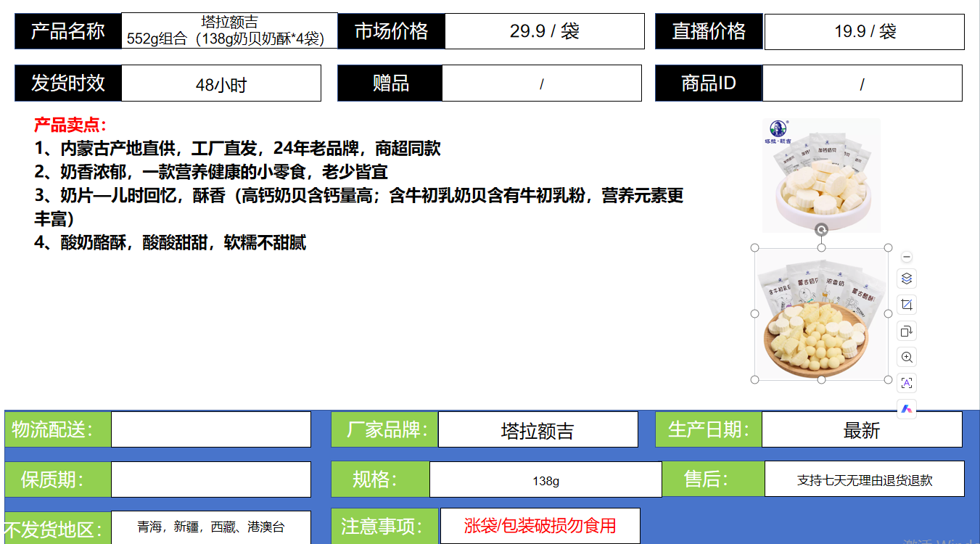Screen dimensions: 980x544
Task: Click the empty 物流配送 value cell
Action: 210,429
